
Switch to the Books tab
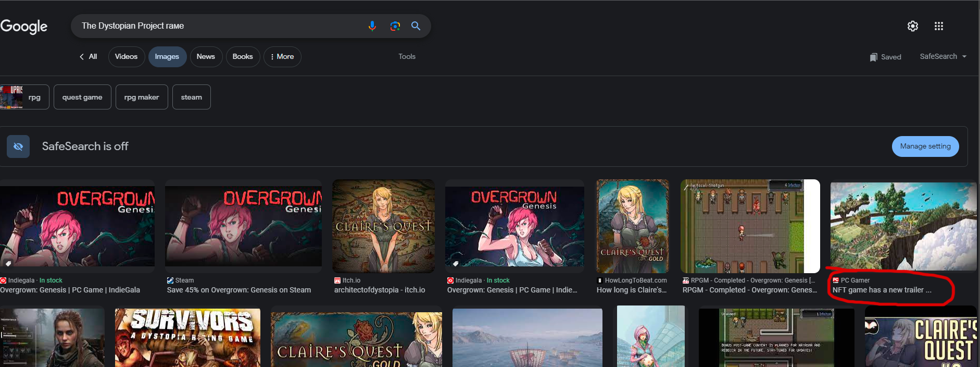243,57
